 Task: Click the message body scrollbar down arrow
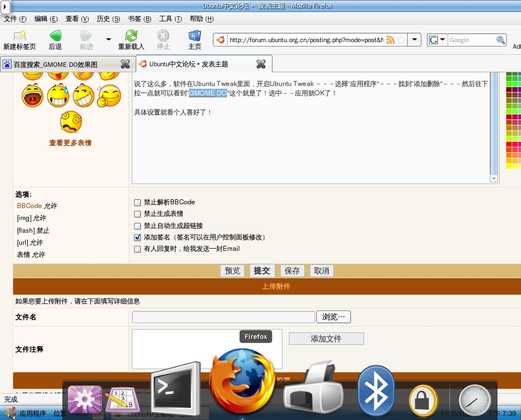[494, 179]
